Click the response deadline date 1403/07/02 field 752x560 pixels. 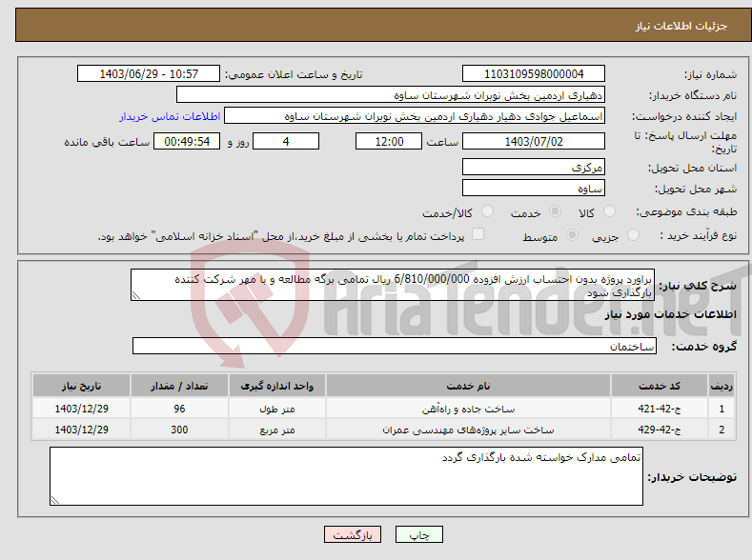(x=534, y=141)
